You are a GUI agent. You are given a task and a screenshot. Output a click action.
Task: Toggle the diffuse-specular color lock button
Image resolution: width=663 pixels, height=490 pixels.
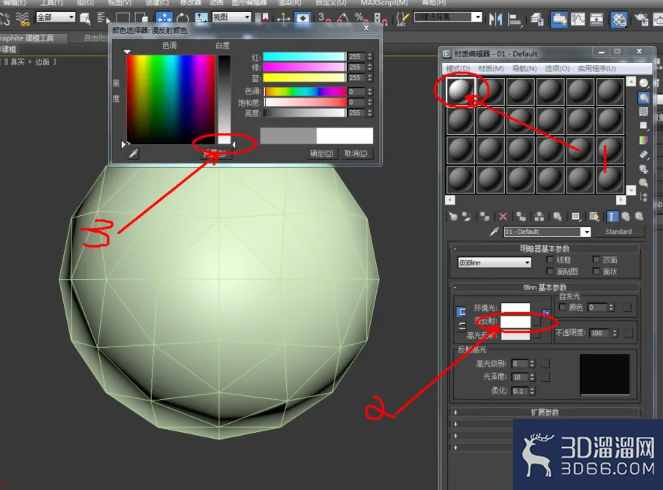click(461, 326)
